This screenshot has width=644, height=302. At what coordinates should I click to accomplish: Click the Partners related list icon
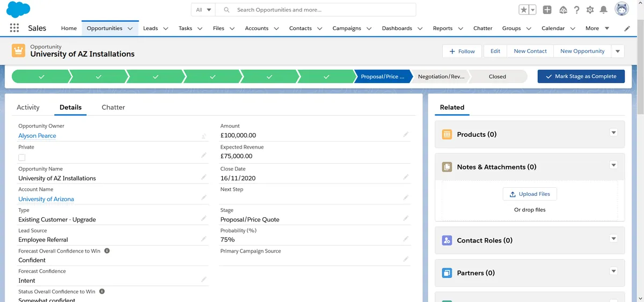(x=447, y=273)
